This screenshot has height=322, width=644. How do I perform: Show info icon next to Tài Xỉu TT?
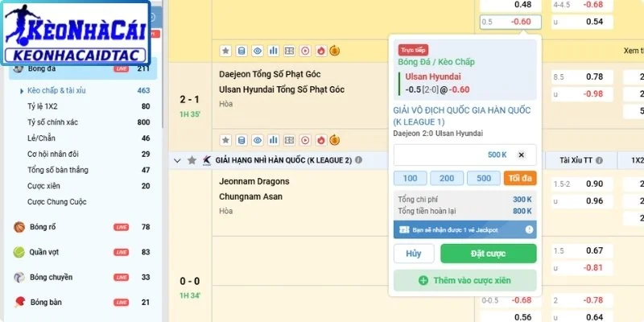(599, 160)
